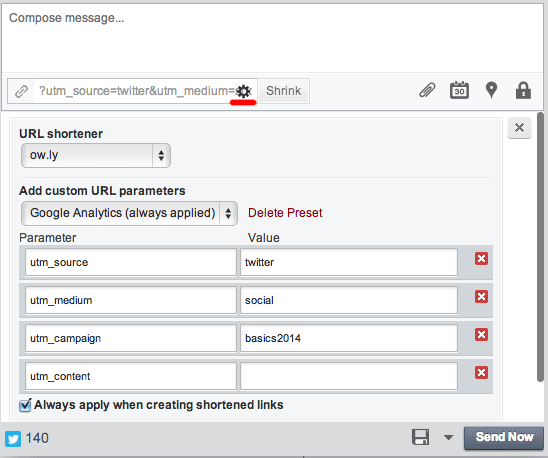548x458 pixels.
Task: Open the scheduling calendar icon
Action: coord(459,90)
